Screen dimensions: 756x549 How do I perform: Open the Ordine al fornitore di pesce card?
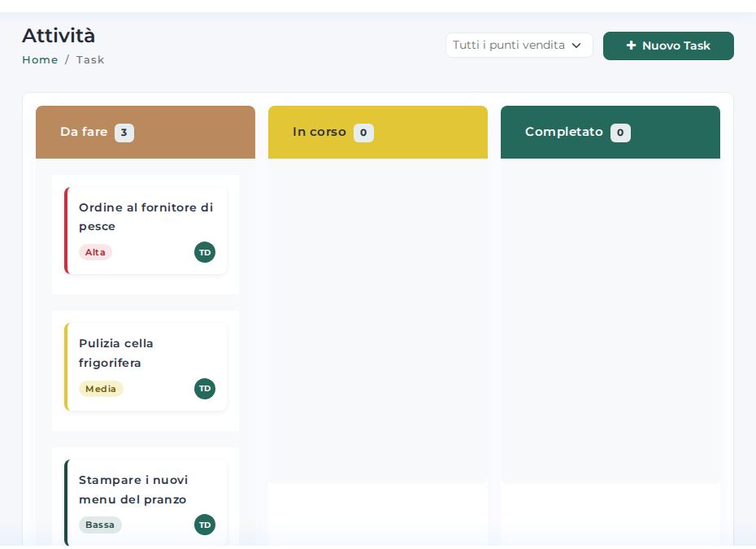146,231
